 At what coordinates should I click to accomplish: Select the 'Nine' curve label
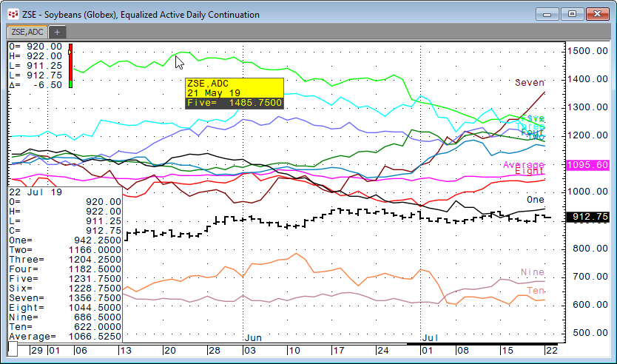point(533,273)
